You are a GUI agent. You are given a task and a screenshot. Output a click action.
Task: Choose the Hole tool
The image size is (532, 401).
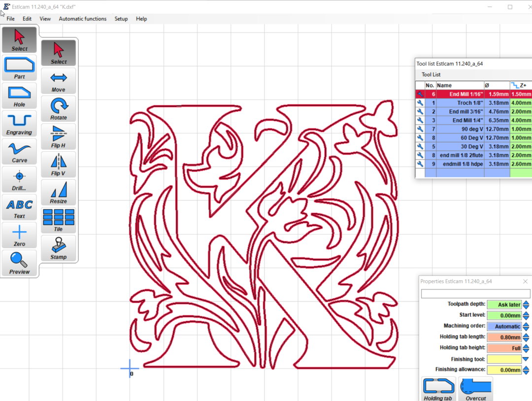point(20,96)
